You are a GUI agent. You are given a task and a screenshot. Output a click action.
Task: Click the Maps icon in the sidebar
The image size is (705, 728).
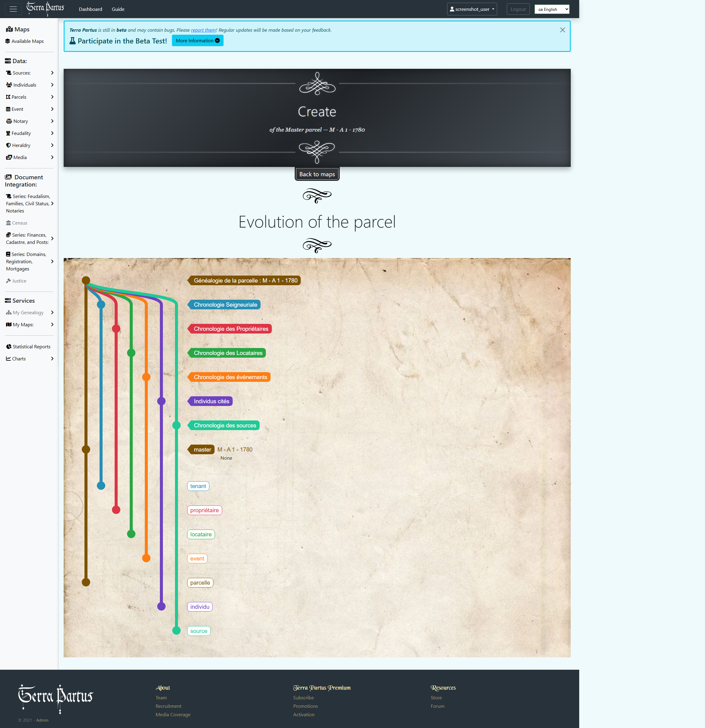[9, 29]
